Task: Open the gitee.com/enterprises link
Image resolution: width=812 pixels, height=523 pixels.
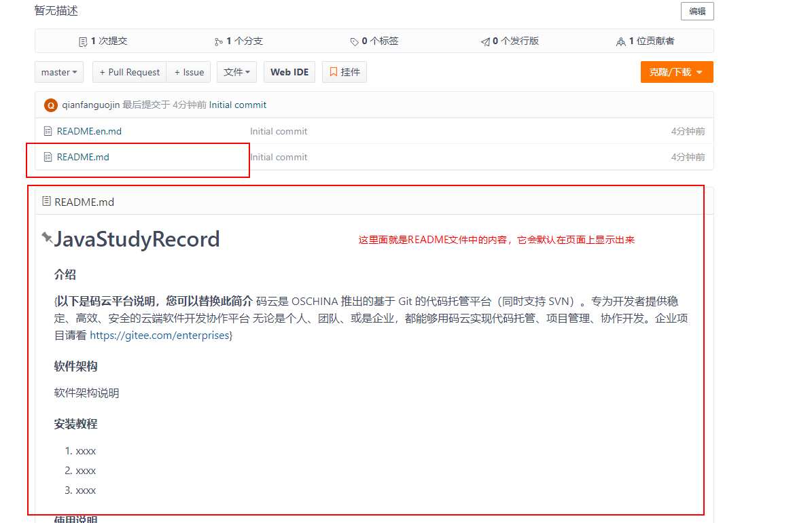Action: 160,336
